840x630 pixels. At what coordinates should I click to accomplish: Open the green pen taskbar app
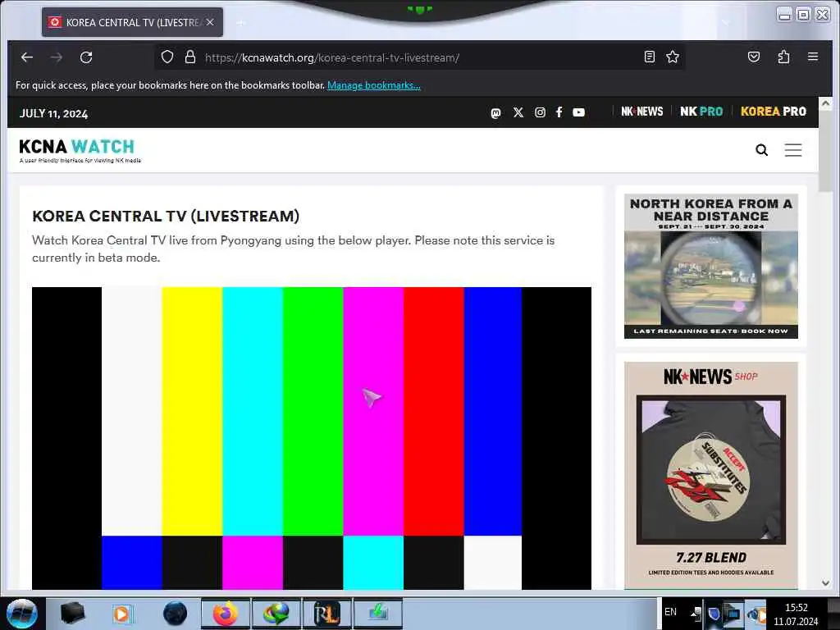pyautogui.click(x=377, y=614)
